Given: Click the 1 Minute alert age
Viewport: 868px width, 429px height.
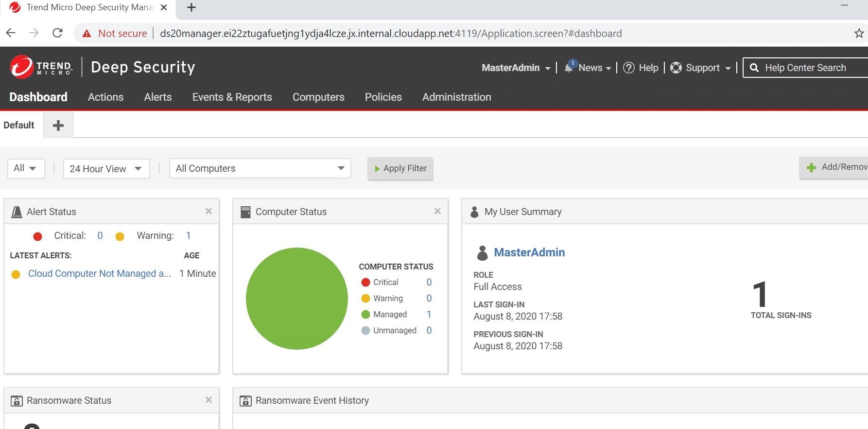Looking at the screenshot, I should tap(198, 273).
